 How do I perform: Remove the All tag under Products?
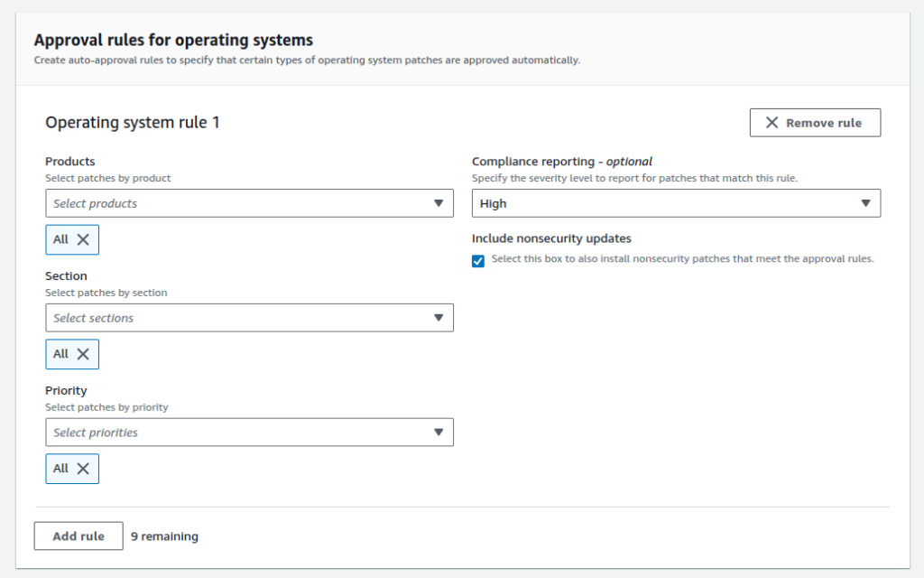(x=83, y=239)
